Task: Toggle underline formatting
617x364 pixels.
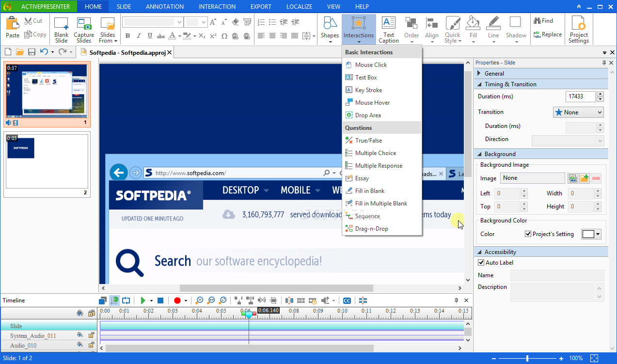Action: (150, 36)
